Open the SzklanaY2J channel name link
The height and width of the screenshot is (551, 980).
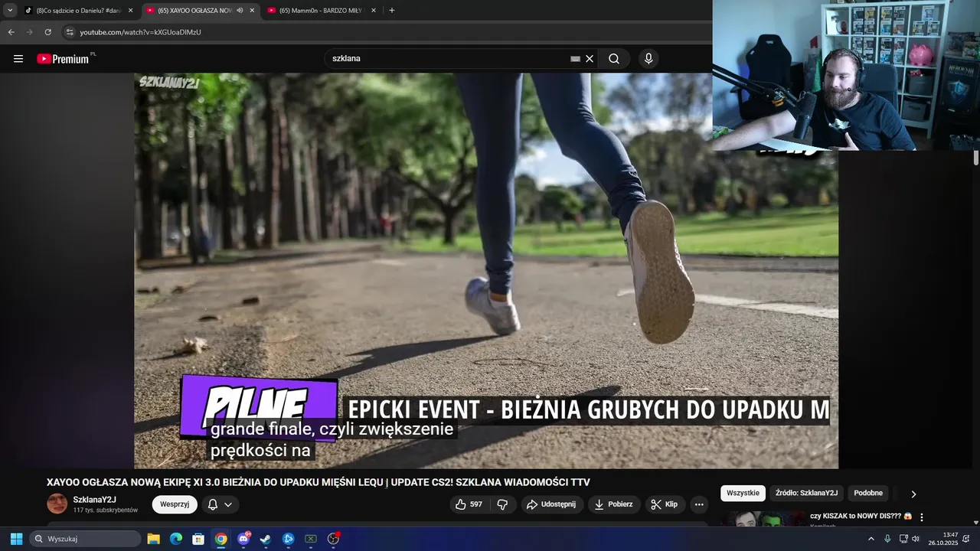[95, 500]
